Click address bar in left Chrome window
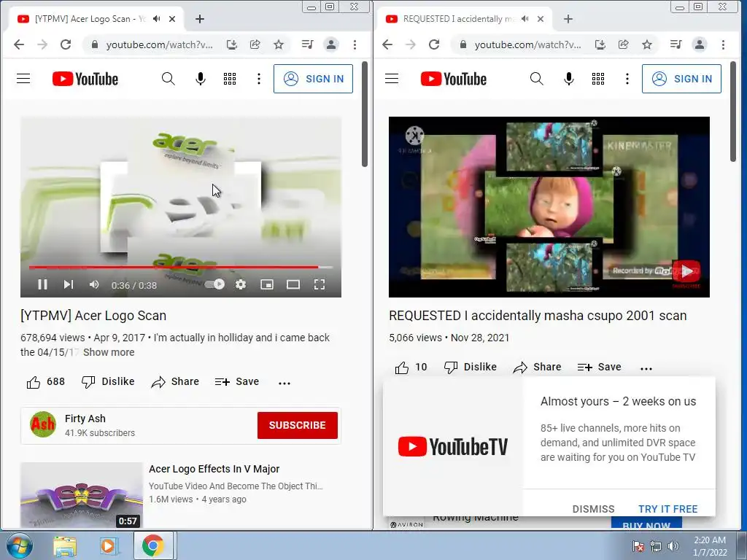 point(158,44)
